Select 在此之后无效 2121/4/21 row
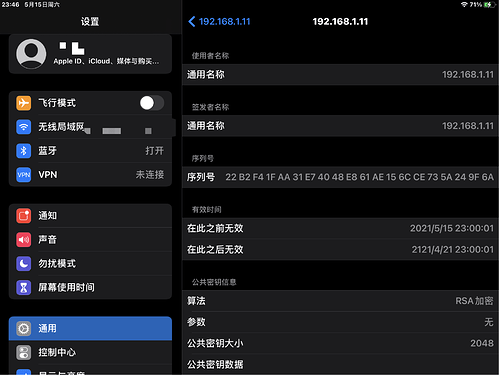The width and height of the screenshot is (499, 375). [x=340, y=250]
